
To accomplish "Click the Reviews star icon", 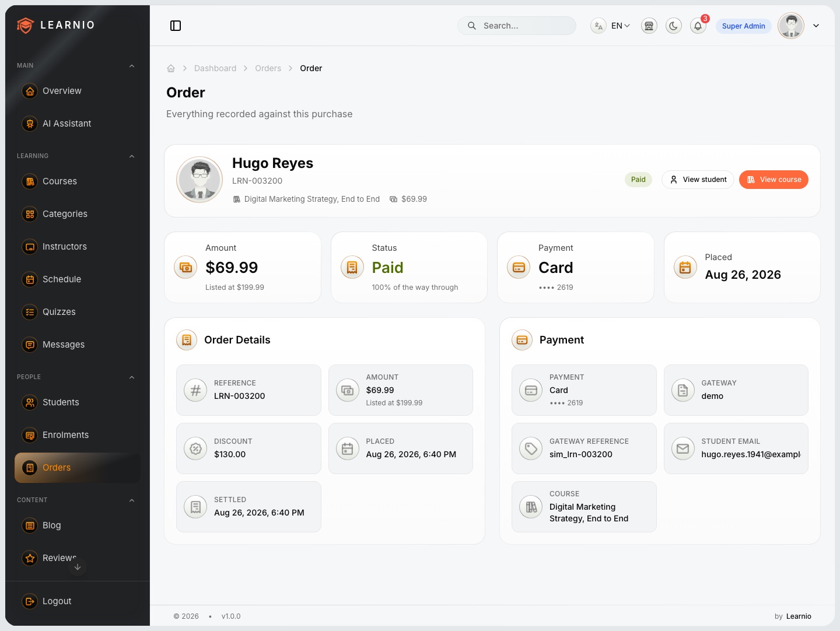I will pyautogui.click(x=30, y=558).
